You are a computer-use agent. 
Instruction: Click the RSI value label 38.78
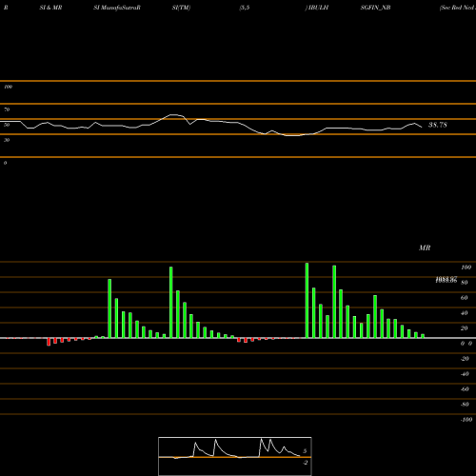tap(438, 125)
